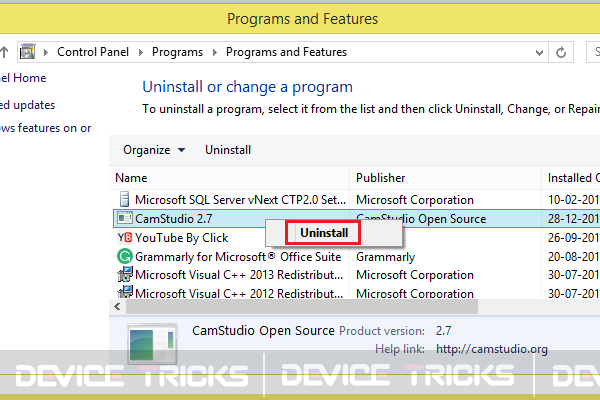Open the Organize dropdown menu
600x400 pixels.
(154, 150)
